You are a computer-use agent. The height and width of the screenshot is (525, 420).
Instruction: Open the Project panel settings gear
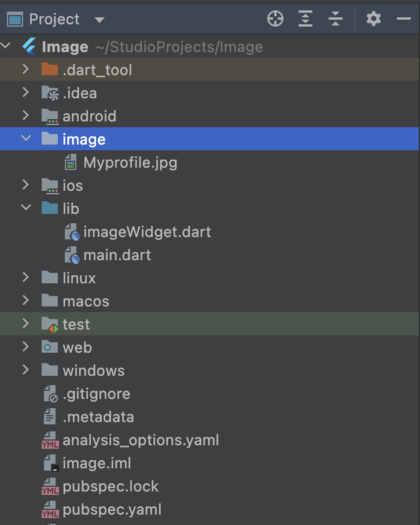[x=374, y=19]
